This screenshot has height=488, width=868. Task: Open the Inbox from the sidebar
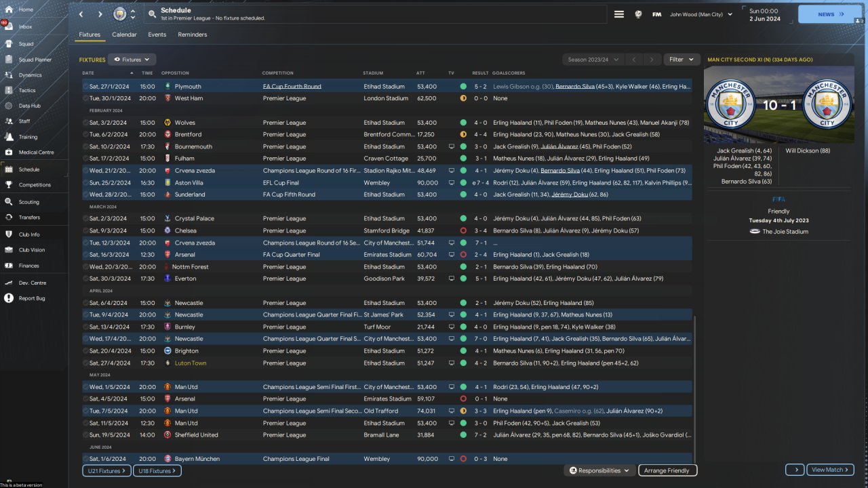pos(26,26)
